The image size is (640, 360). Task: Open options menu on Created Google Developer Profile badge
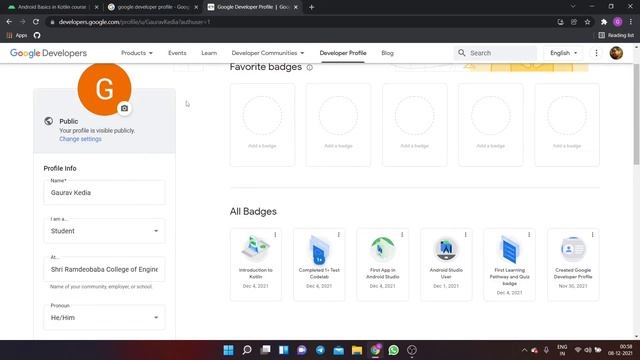592,235
